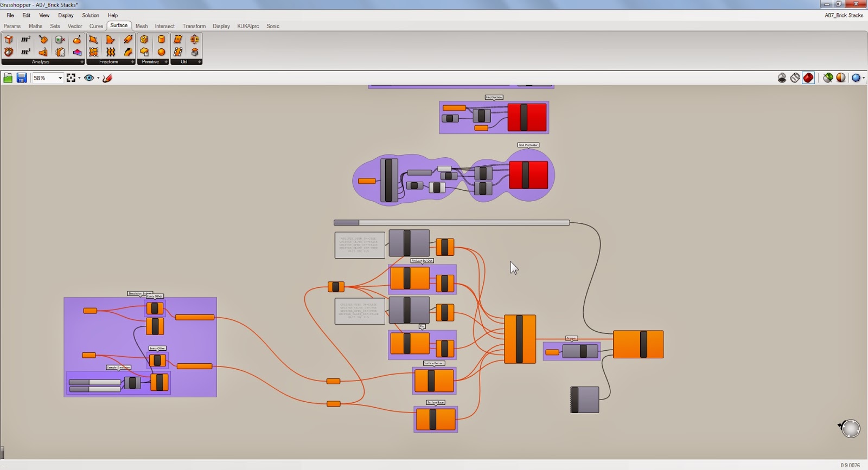
Task: Click the named views eye icon
Action: coord(89,78)
